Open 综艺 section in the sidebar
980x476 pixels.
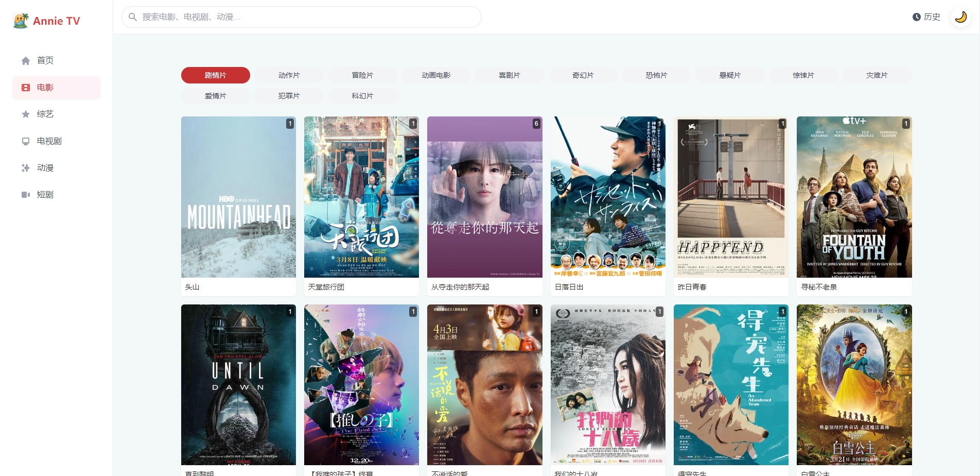click(56, 114)
